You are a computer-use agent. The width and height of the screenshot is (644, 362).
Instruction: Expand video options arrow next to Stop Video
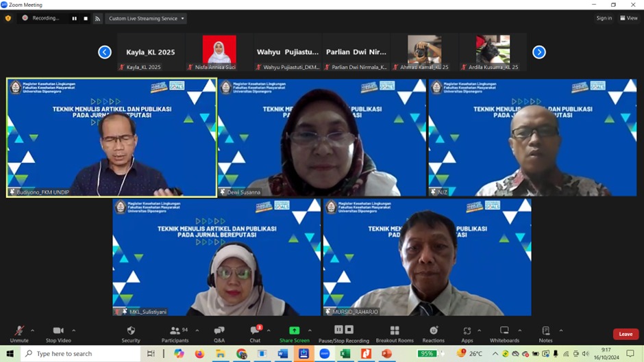74,331
